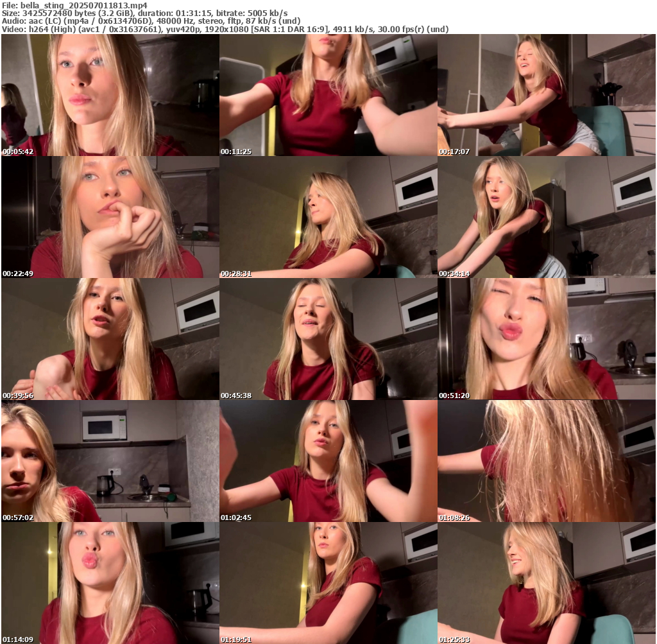The height and width of the screenshot is (644, 657).
Task: Open the thumbnail marked 00:17:07
Action: [x=547, y=95]
